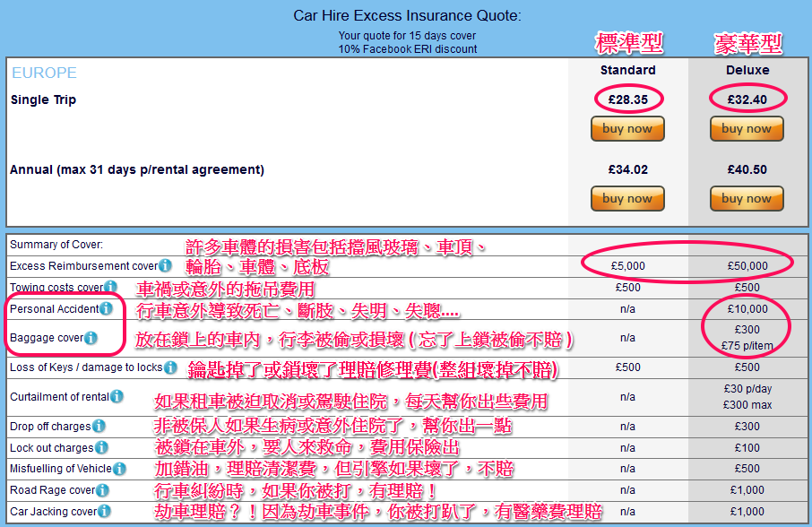The width and height of the screenshot is (812, 527).
Task: Click the Standard column header
Action: [628, 70]
